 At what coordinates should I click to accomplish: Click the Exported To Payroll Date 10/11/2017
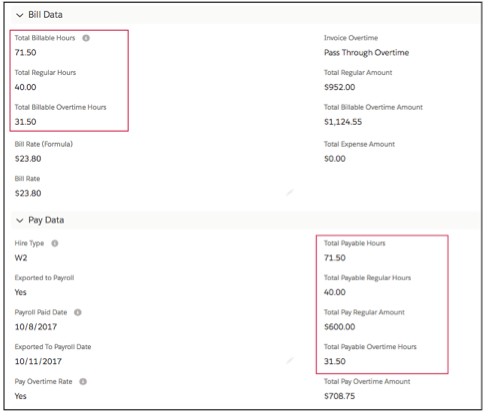tap(38, 361)
